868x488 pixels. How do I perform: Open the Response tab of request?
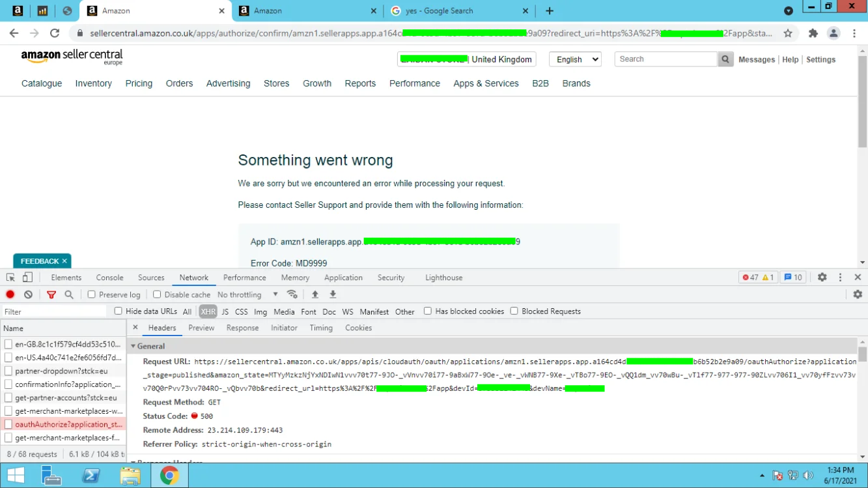tap(243, 328)
